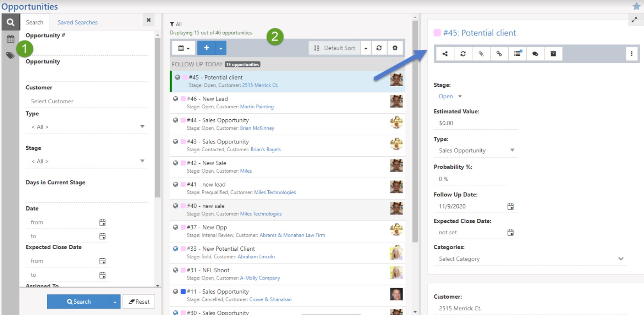644x315 pixels.
Task: Open list settings gear icon
Action: [395, 48]
